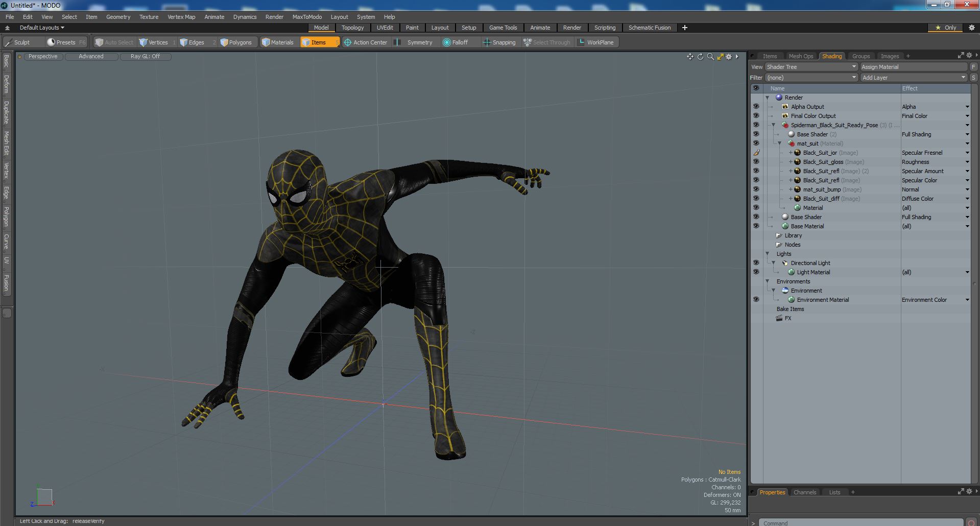Click the viewport move/pan control icon
This screenshot has height=526, width=980.
coord(690,57)
